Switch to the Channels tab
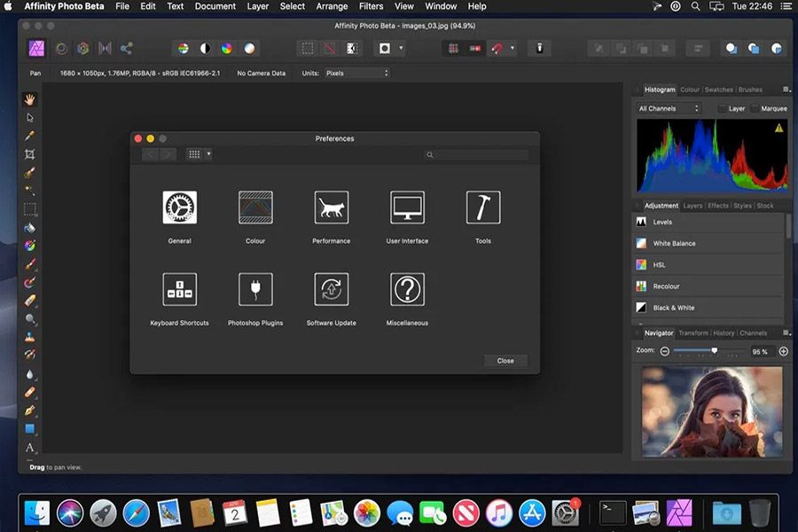798x532 pixels. (753, 333)
